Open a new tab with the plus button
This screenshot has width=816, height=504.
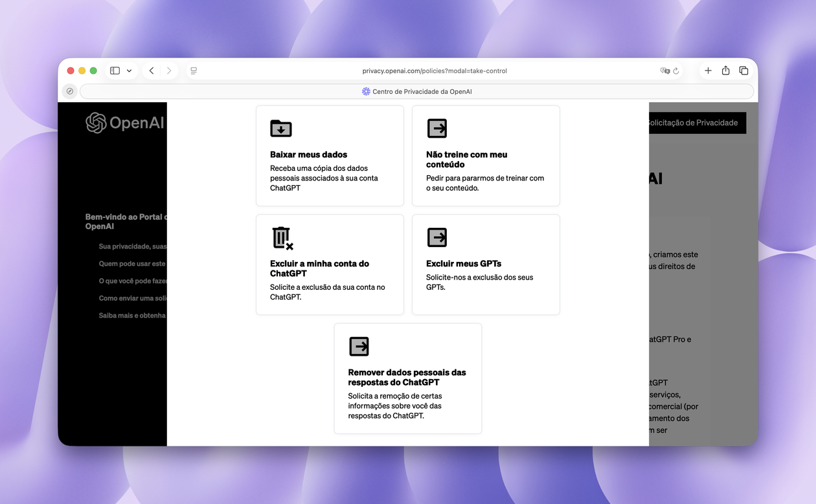point(708,71)
